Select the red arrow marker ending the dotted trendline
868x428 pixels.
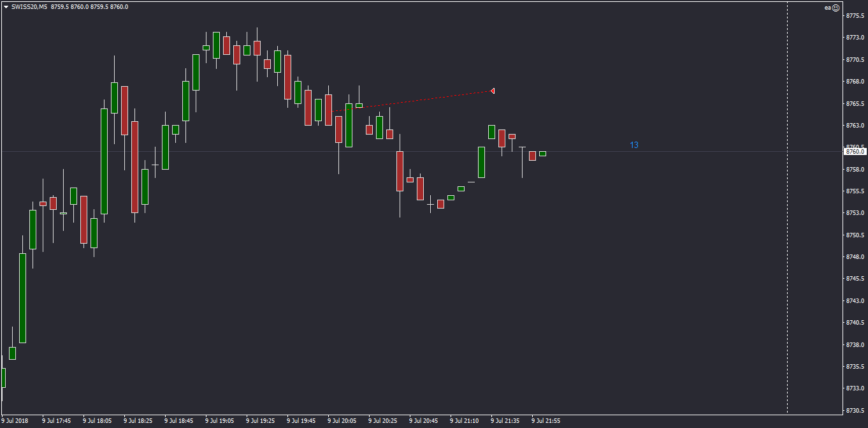493,91
